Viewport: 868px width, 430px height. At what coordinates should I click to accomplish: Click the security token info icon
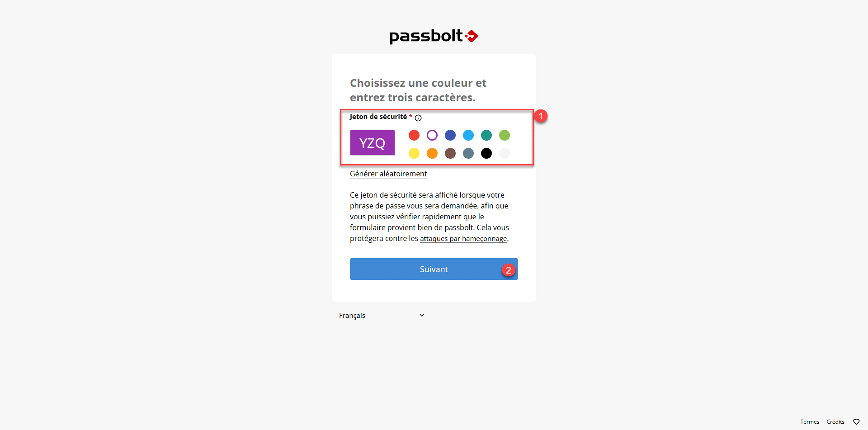pyautogui.click(x=418, y=118)
